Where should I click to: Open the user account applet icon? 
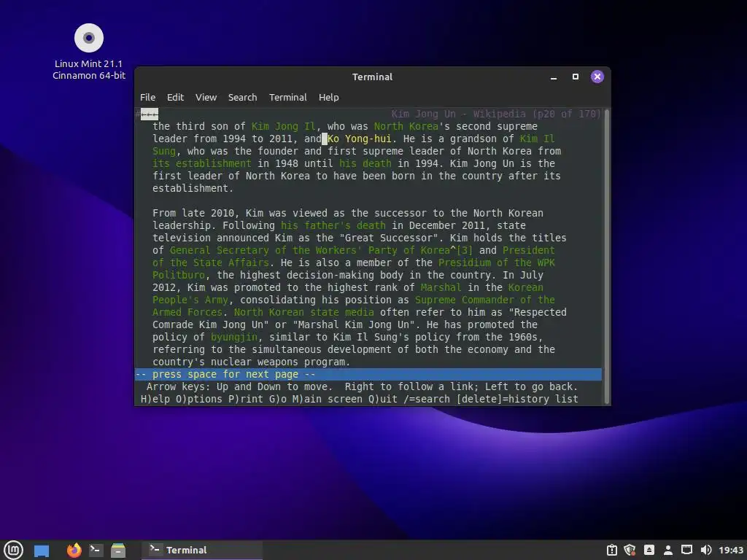[668, 550]
